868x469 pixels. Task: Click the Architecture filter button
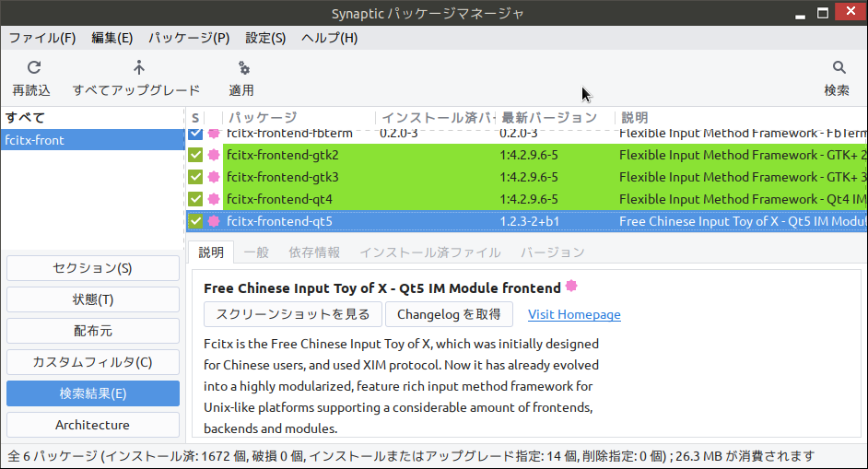click(93, 425)
